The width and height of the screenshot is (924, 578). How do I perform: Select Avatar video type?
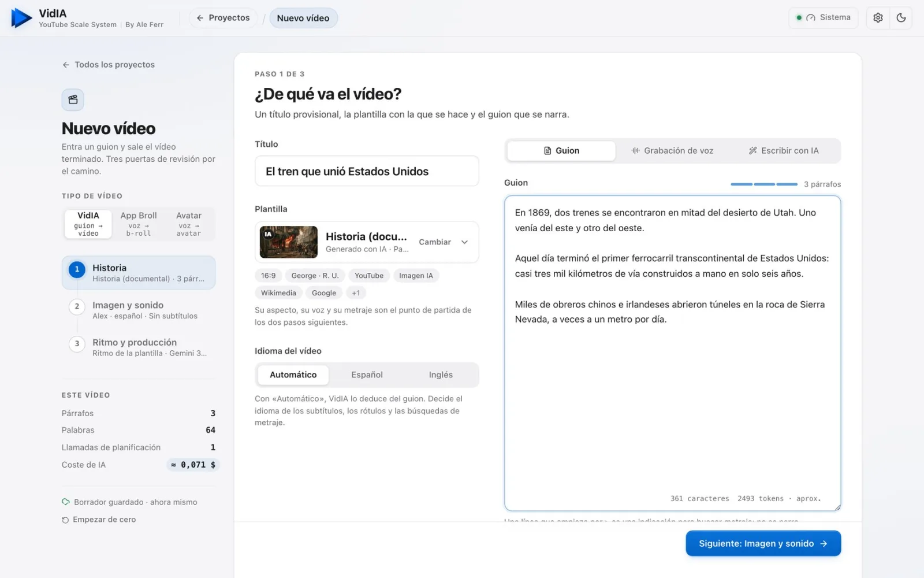click(189, 224)
